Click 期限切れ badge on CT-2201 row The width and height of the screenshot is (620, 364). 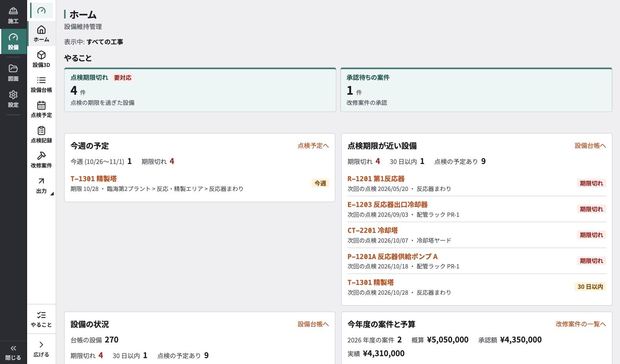click(591, 235)
